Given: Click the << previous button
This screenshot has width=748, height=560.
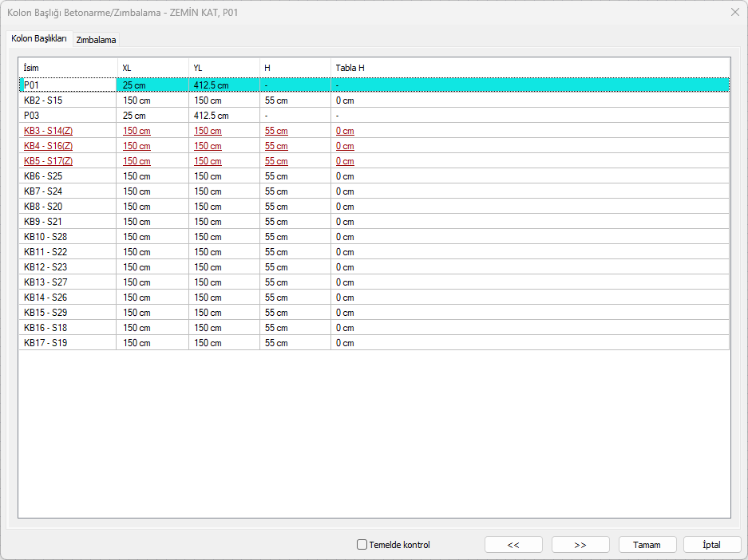Looking at the screenshot, I should [x=513, y=545].
